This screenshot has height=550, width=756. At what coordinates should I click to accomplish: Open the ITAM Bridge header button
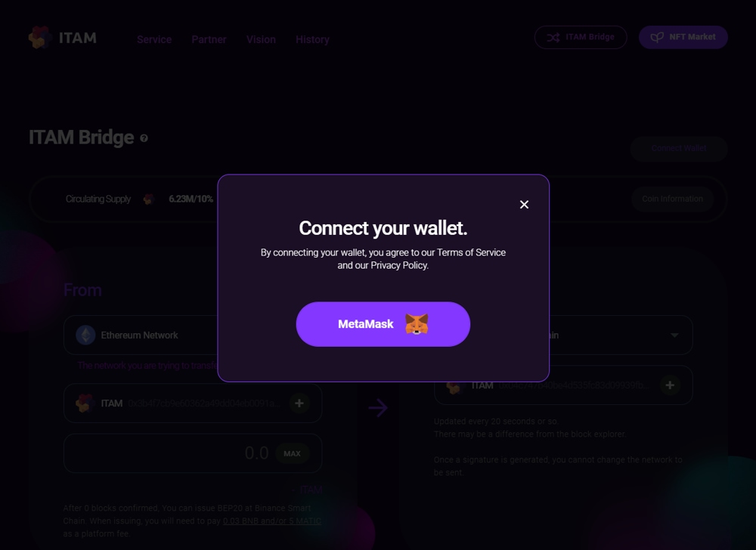pyautogui.click(x=581, y=37)
